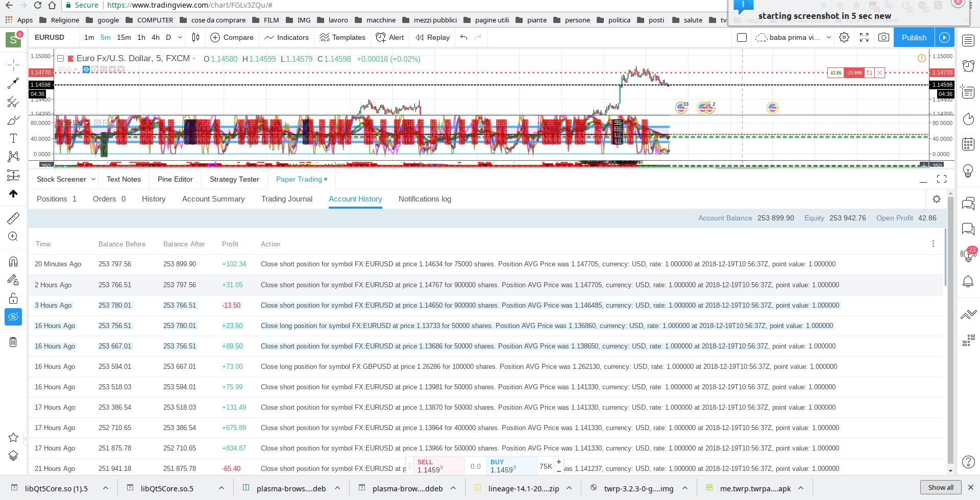Click the up arrow icon tool

coord(13,194)
